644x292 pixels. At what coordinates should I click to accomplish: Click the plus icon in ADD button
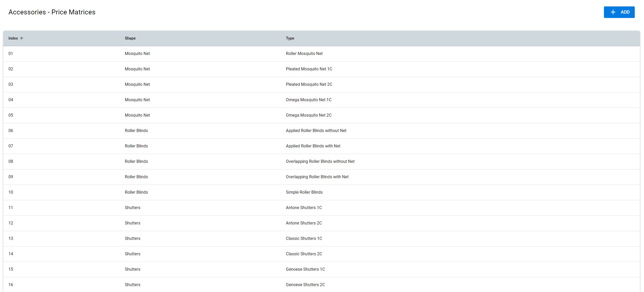pyautogui.click(x=613, y=12)
